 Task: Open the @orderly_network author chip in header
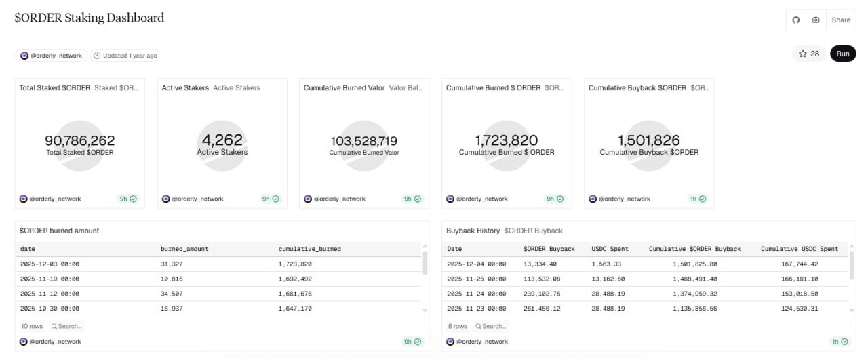click(52, 56)
